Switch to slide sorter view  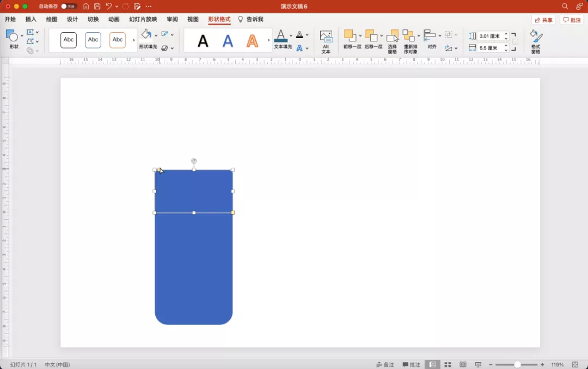448,365
